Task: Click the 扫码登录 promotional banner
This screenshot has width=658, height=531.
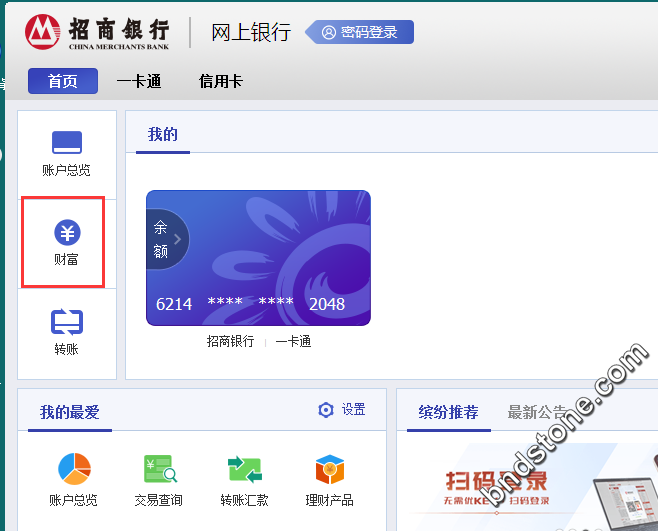Action: [x=527, y=487]
